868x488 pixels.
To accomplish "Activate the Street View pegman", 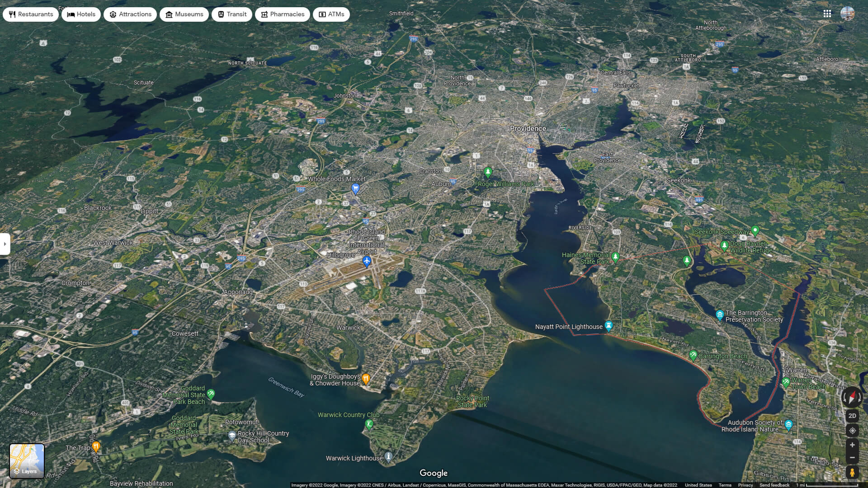I will [852, 473].
